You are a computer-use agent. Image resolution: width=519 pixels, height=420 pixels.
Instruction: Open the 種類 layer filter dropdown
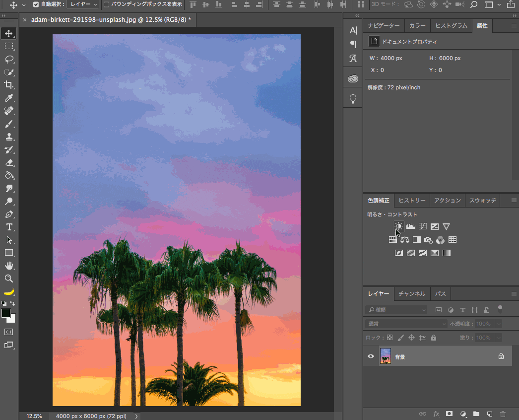pyautogui.click(x=396, y=310)
